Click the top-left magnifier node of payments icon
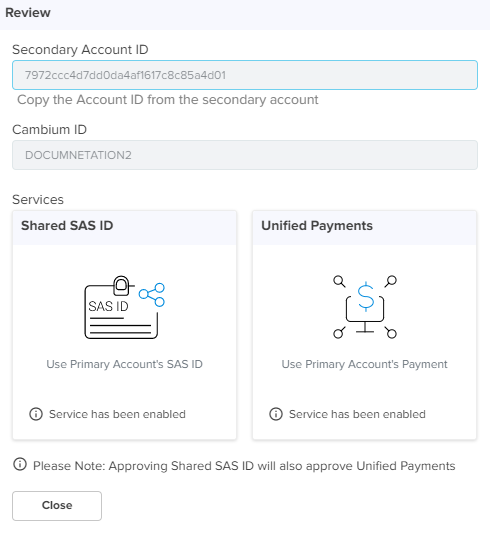 339,281
